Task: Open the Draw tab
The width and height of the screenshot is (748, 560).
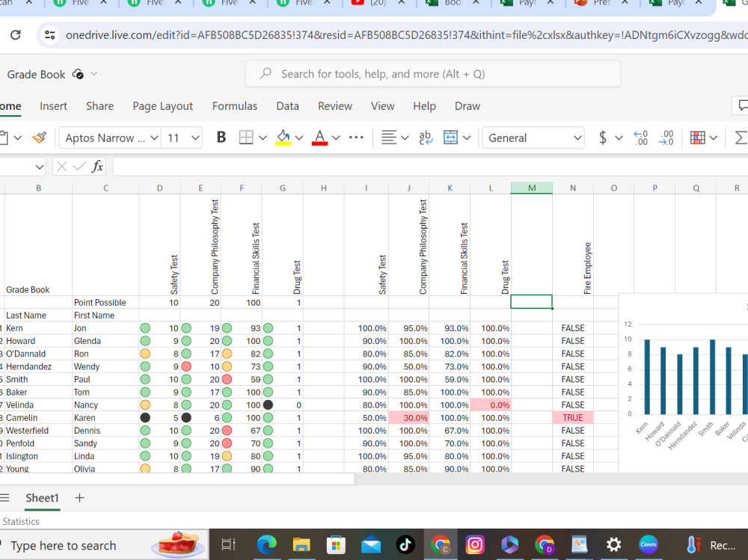Action: pyautogui.click(x=467, y=106)
